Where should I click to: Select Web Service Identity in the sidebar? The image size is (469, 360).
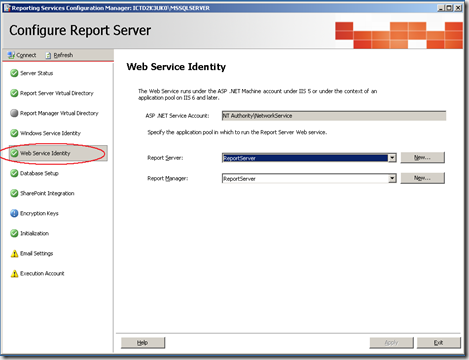pyautogui.click(x=45, y=153)
